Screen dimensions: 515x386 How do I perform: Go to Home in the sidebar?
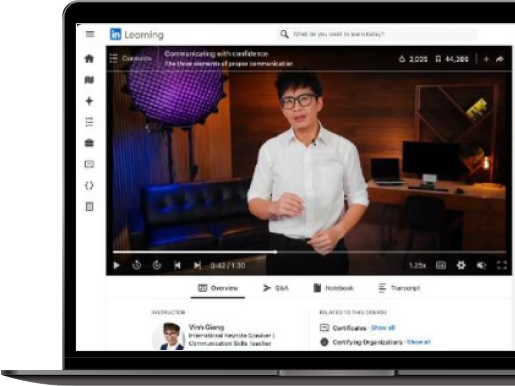click(89, 59)
